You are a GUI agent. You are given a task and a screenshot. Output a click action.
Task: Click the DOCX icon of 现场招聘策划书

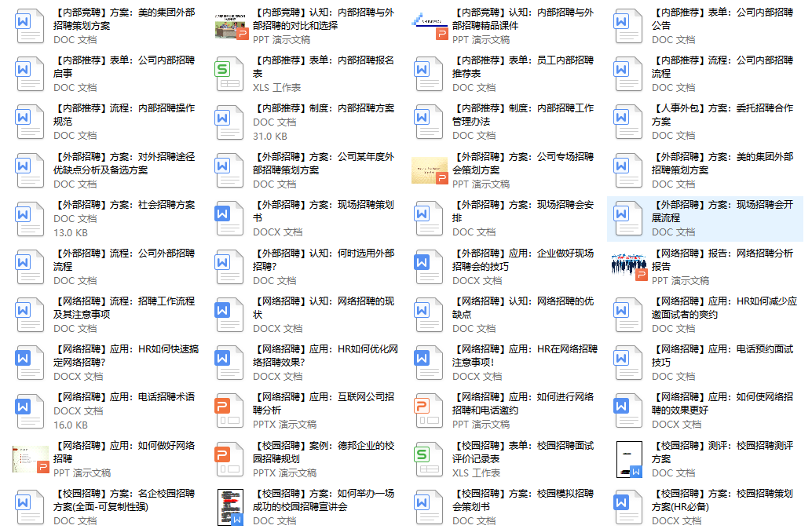pos(229,219)
